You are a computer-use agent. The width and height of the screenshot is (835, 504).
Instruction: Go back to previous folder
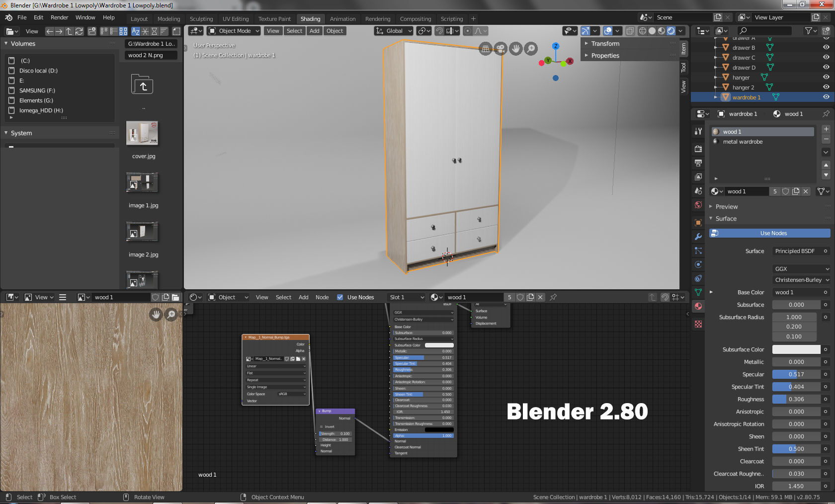click(x=49, y=31)
